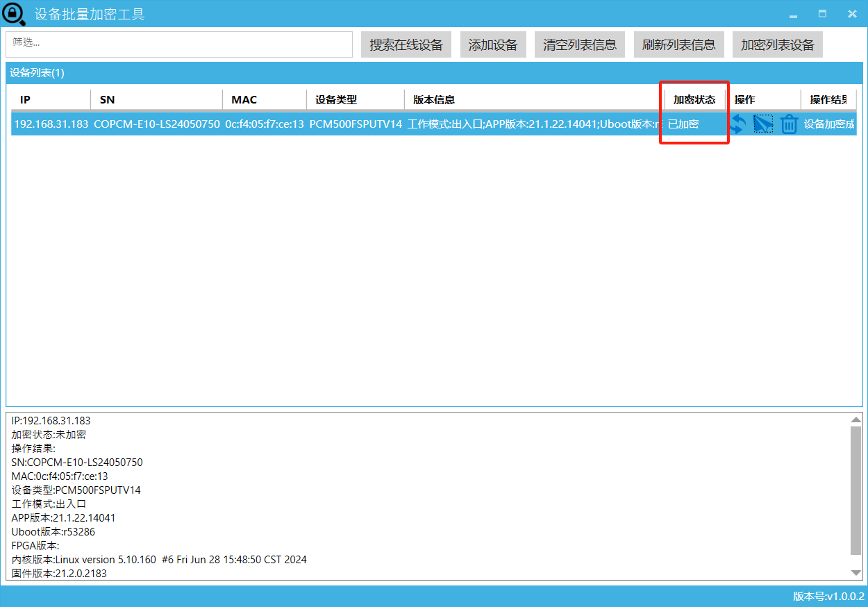Click the MAC column header
868x607 pixels.
(265, 100)
